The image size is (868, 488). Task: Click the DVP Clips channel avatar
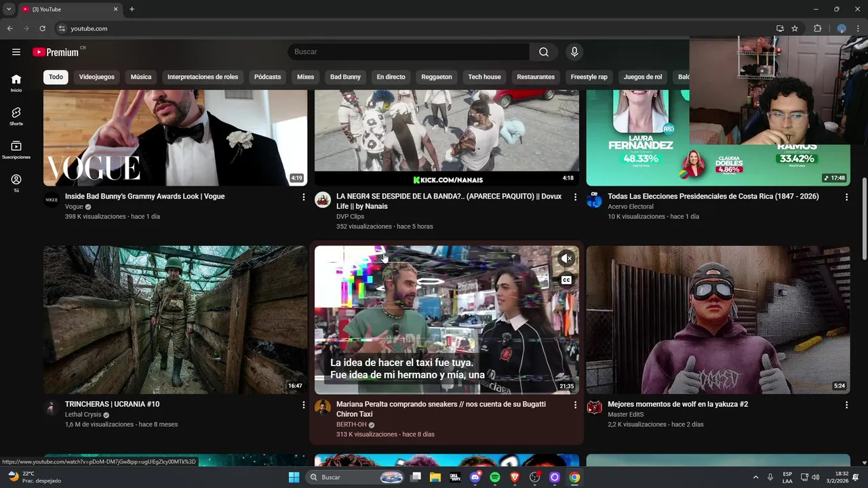click(323, 200)
